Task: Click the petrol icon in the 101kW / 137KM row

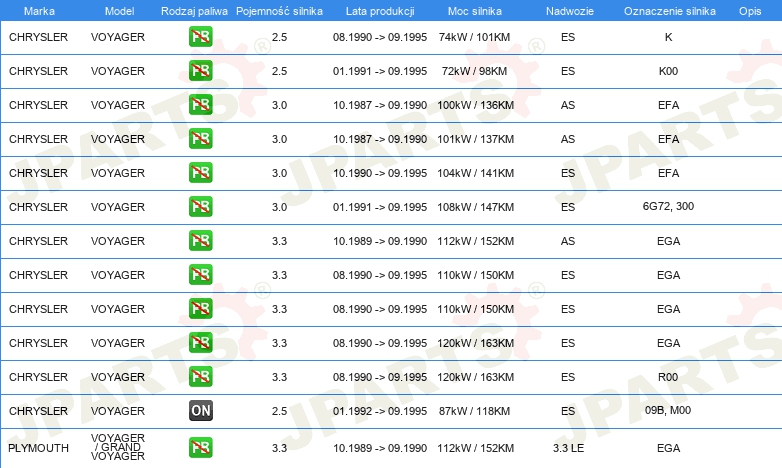Action: tap(200, 138)
